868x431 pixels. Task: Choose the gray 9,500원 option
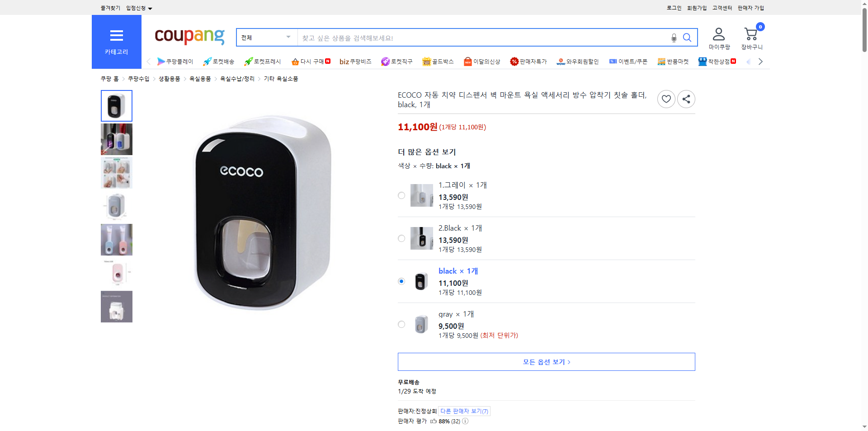click(x=401, y=324)
